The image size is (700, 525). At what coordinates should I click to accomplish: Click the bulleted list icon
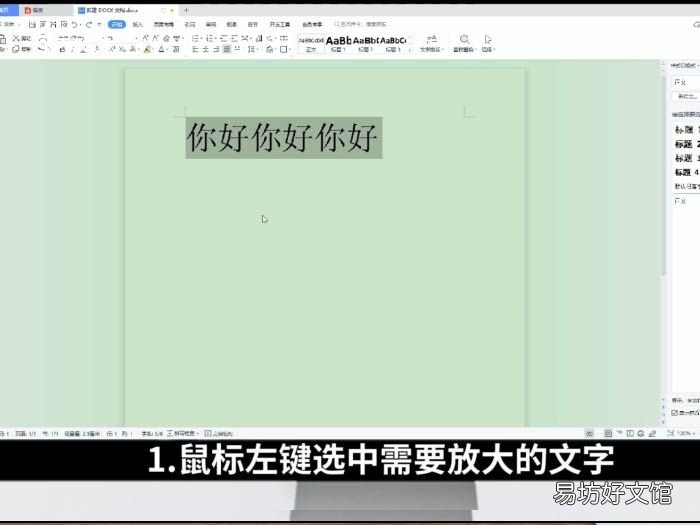(x=196, y=38)
